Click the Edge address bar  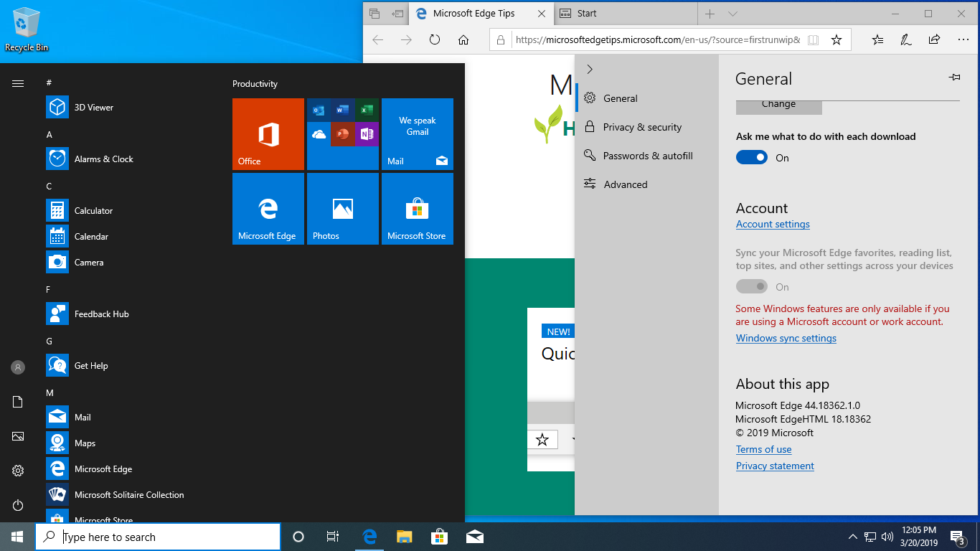pos(657,40)
